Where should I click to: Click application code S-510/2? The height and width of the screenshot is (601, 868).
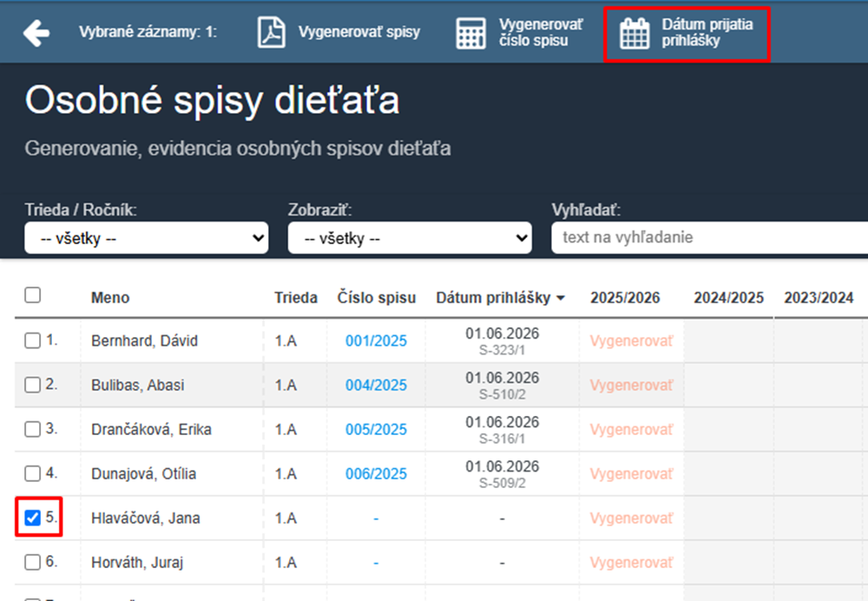(x=502, y=394)
